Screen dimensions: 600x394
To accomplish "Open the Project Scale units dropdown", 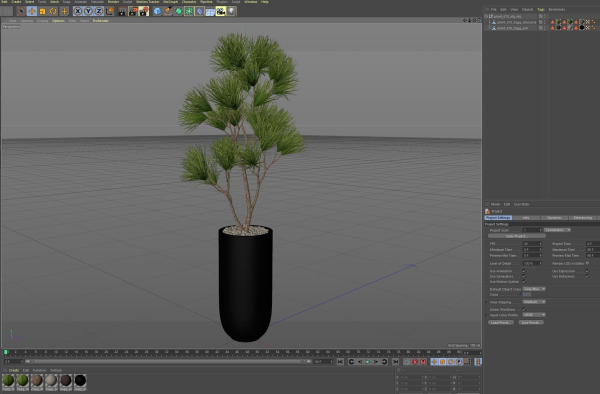I will point(557,230).
